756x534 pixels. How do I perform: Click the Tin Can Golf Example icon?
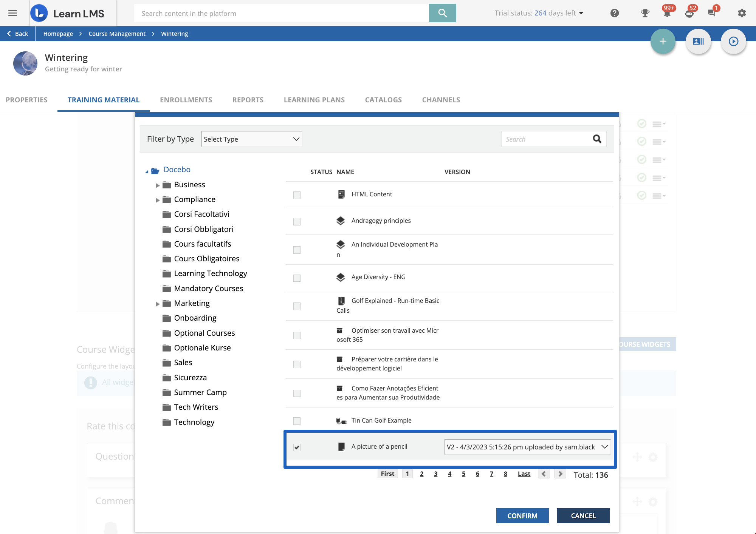click(341, 421)
